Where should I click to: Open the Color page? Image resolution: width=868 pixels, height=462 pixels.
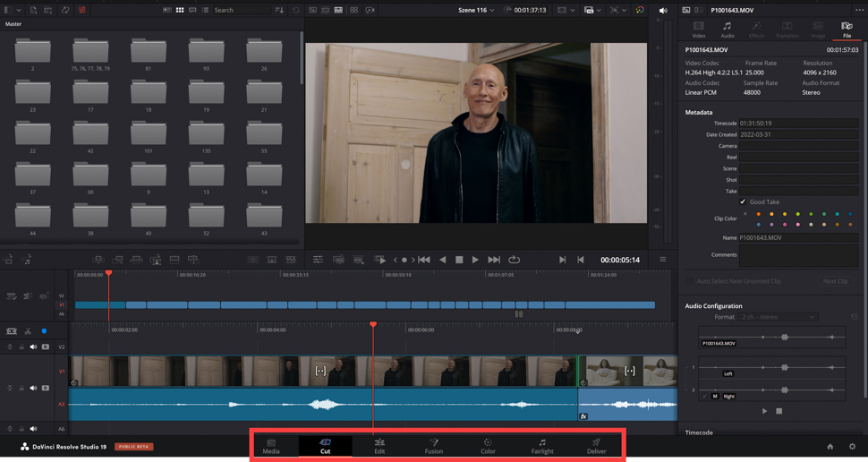(x=488, y=445)
